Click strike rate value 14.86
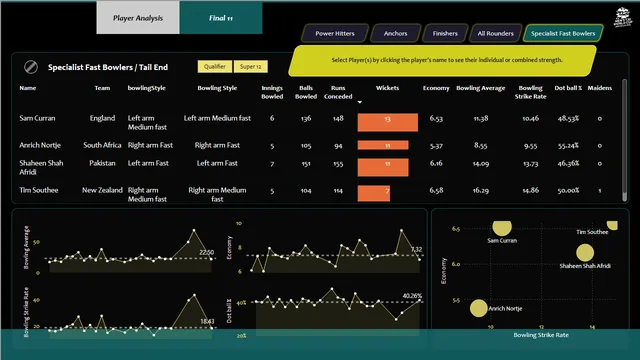This screenshot has height=360, width=640. [530, 190]
